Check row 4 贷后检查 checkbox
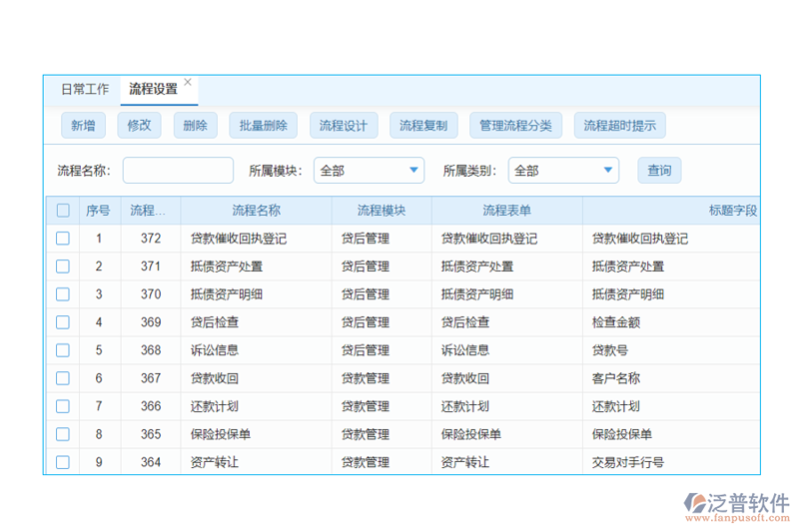 [63, 322]
